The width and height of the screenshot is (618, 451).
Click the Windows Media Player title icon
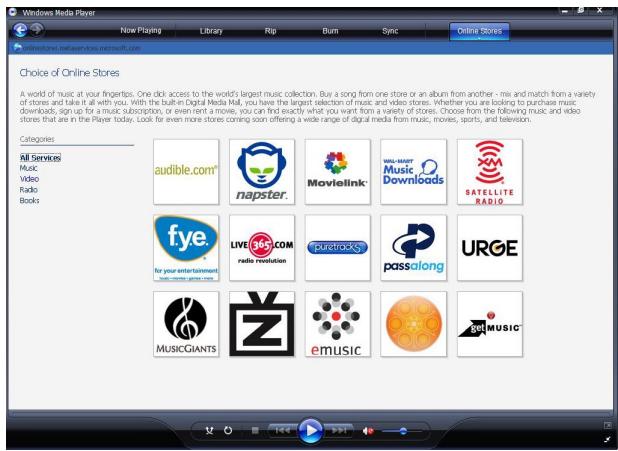tap(13, 12)
